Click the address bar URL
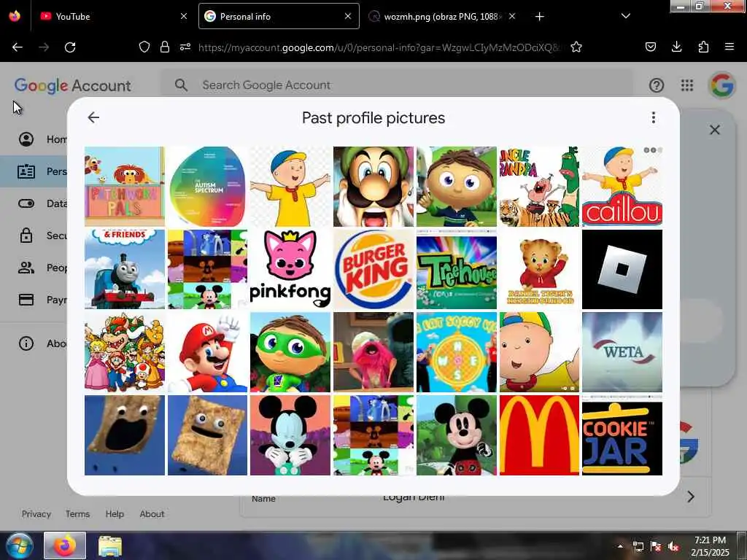 click(x=380, y=47)
